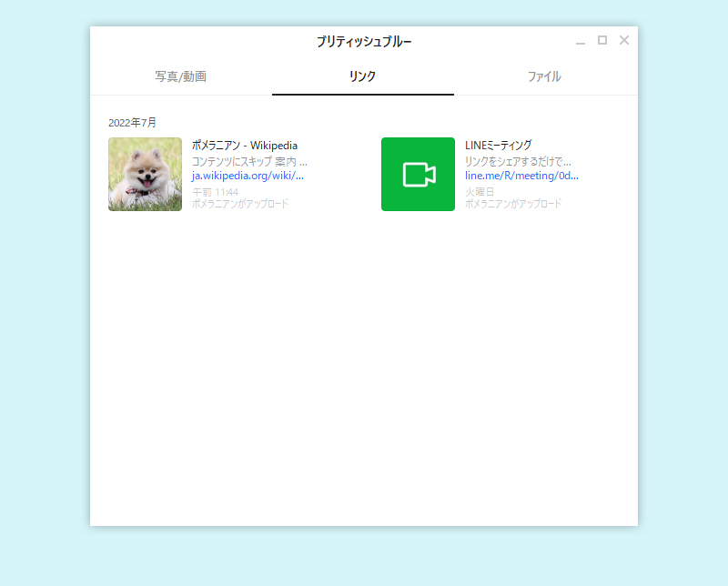Click the window maximize icon
This screenshot has width=728, height=586.
(602, 40)
